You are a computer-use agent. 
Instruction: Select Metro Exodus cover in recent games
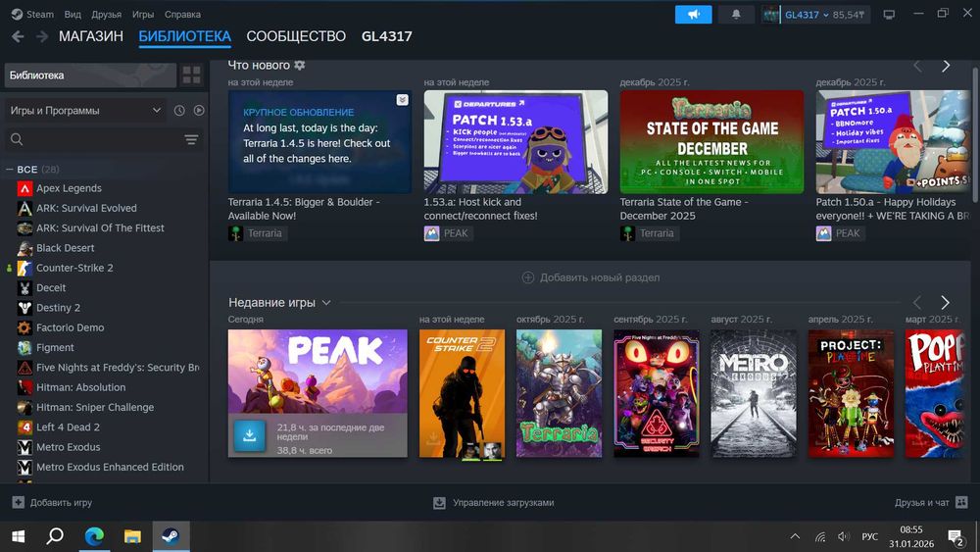click(754, 393)
